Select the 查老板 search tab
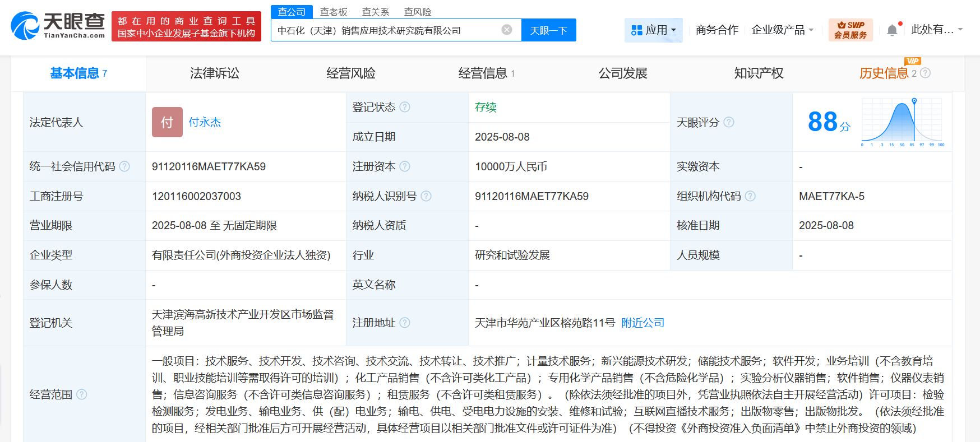 pos(334,12)
